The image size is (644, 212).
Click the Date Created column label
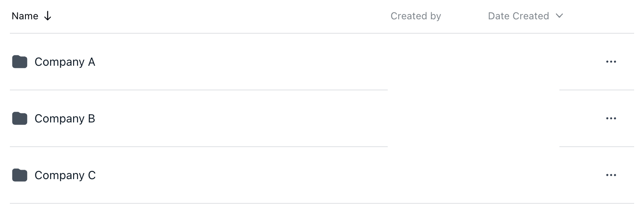(x=518, y=16)
